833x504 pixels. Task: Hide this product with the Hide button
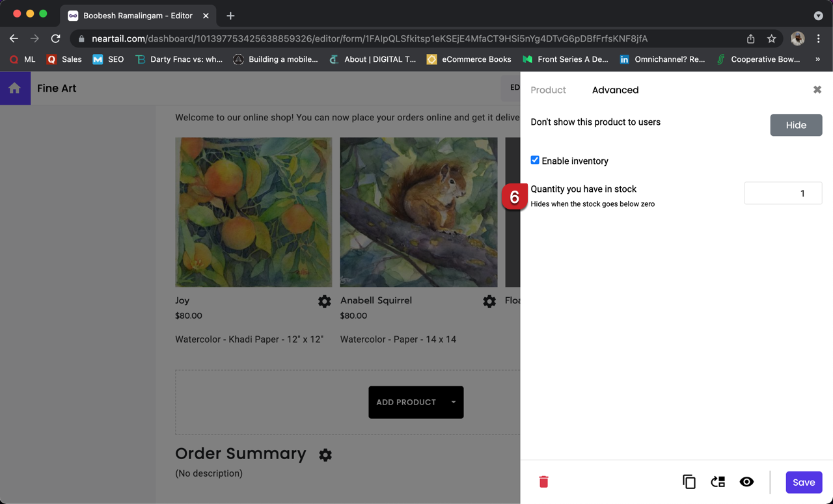coord(796,125)
